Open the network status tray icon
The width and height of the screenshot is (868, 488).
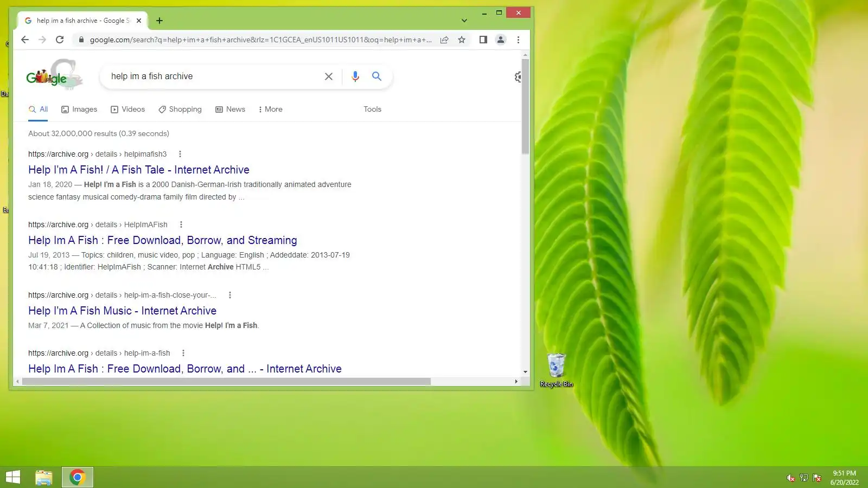[x=804, y=478]
